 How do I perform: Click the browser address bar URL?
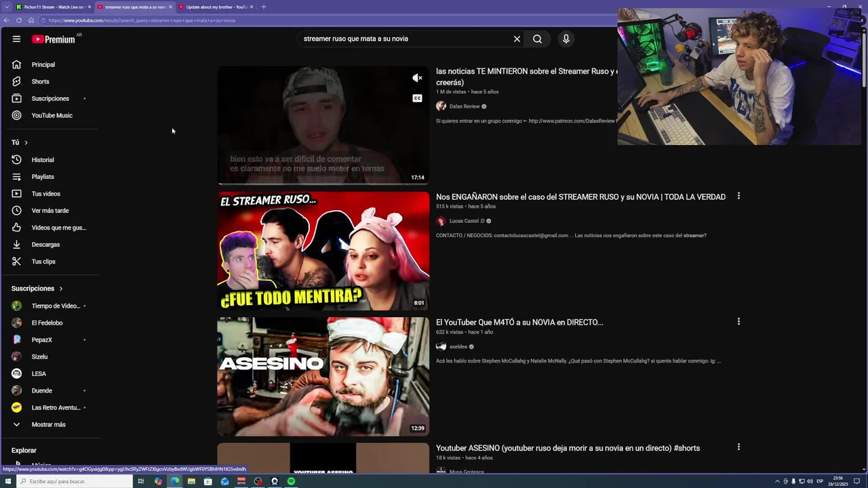pos(142,20)
